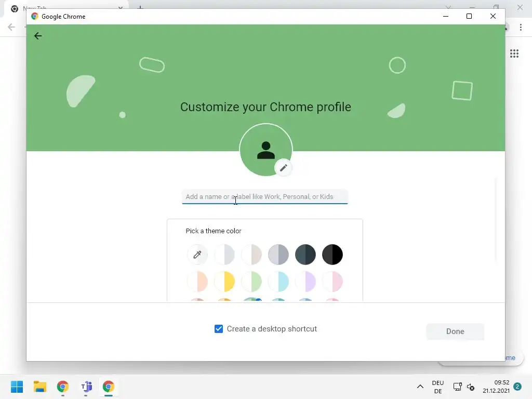Go back using the arrow in profile dialog
The height and width of the screenshot is (399, 532).
(x=37, y=36)
